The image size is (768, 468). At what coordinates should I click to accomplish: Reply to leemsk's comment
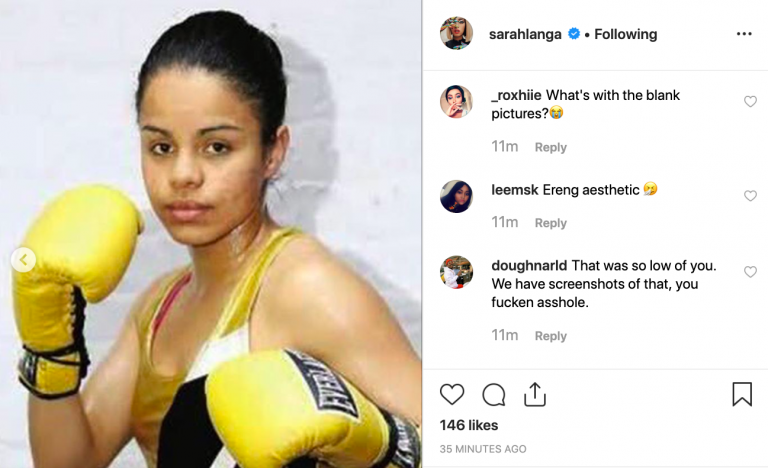(551, 223)
